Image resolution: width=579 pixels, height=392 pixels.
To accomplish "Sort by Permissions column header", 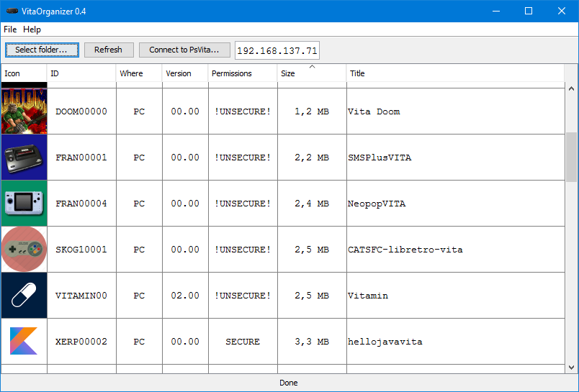I will (242, 73).
